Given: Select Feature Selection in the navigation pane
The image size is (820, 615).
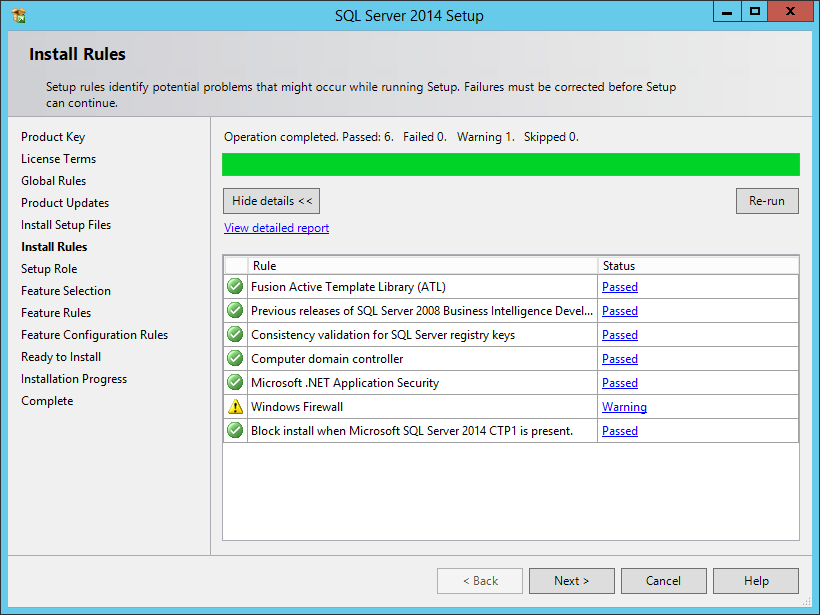Looking at the screenshot, I should [x=66, y=290].
